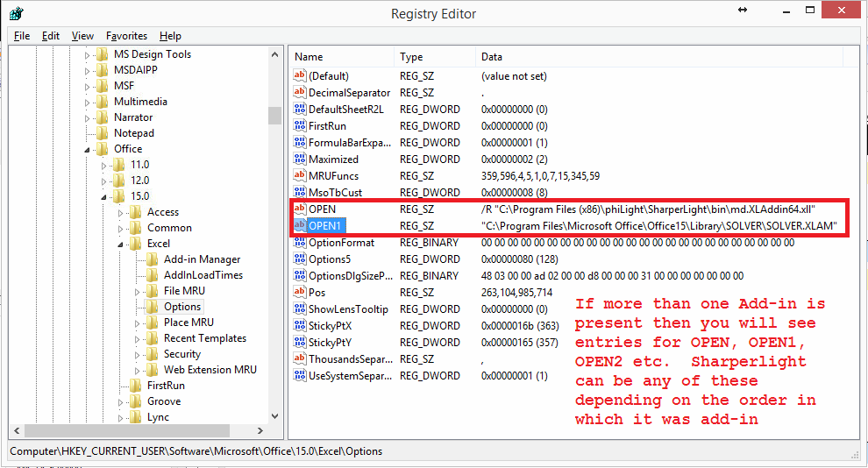Expand the Access key node
Image resolution: width=868 pixels, height=468 pixels.
pyautogui.click(x=120, y=213)
